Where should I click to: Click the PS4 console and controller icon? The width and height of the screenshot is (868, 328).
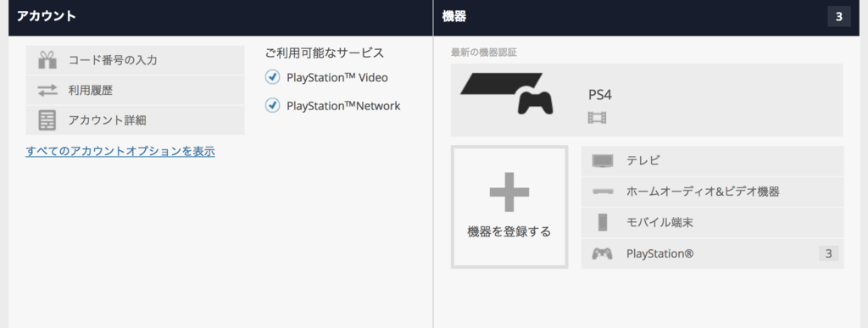507,93
